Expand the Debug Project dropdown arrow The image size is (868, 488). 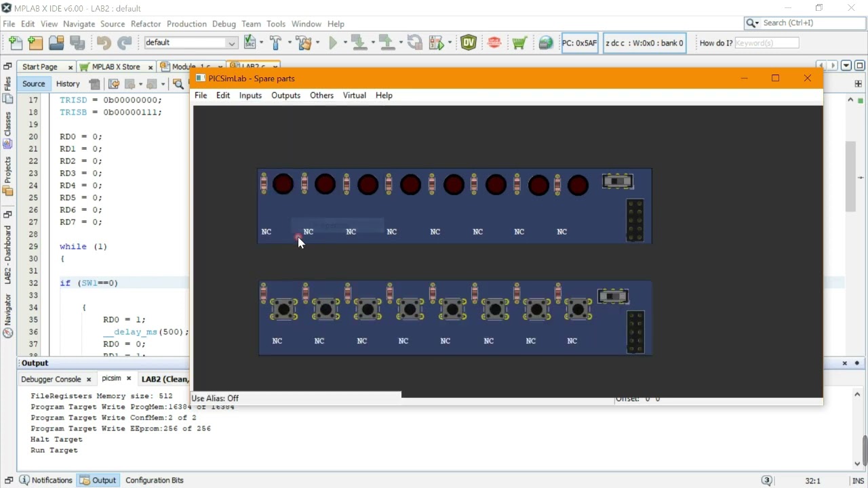[x=450, y=43]
